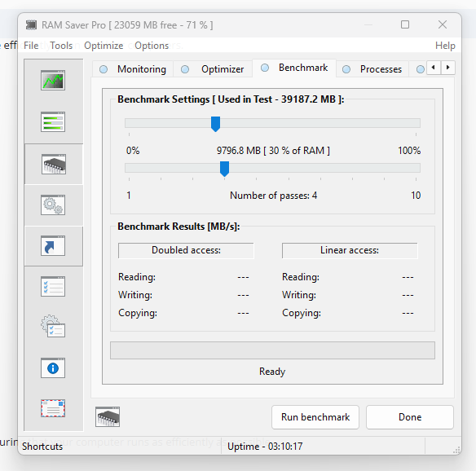The height and width of the screenshot is (471, 476).
Task: Switch to the Optimizer tab
Action: click(213, 69)
